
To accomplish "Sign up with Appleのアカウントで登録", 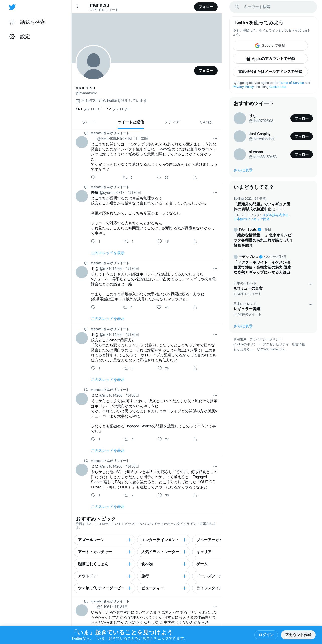I will click(x=270, y=59).
